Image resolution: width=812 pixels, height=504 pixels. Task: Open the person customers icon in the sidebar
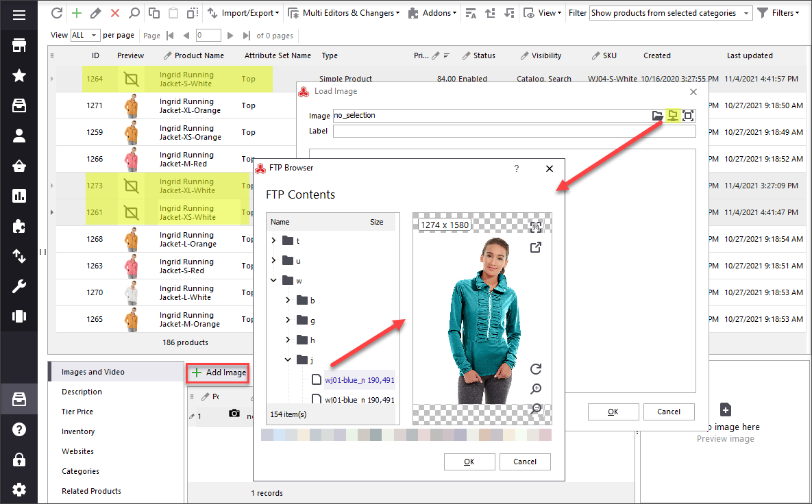coord(19,136)
